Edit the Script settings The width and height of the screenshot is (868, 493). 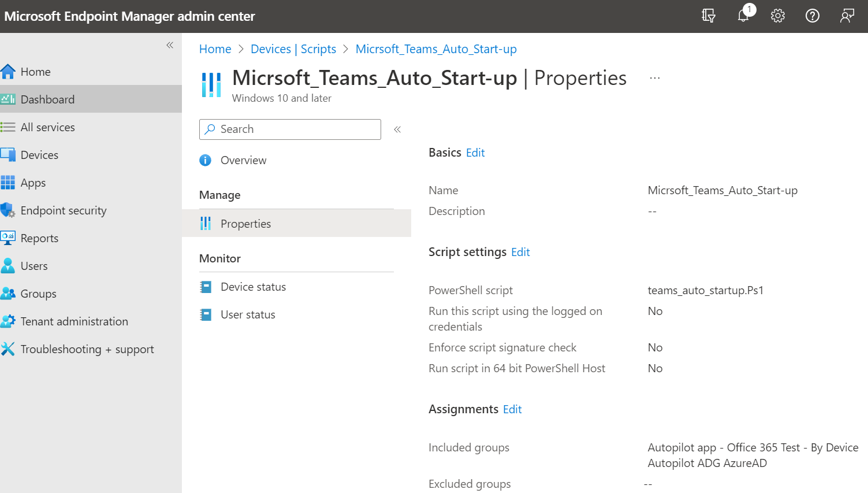pyautogui.click(x=520, y=252)
